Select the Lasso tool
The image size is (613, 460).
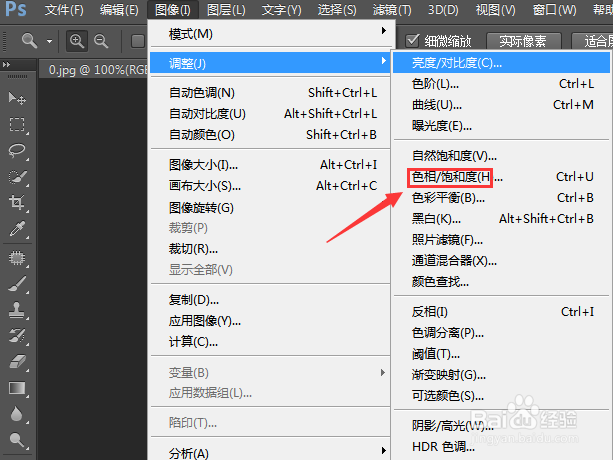[17, 151]
